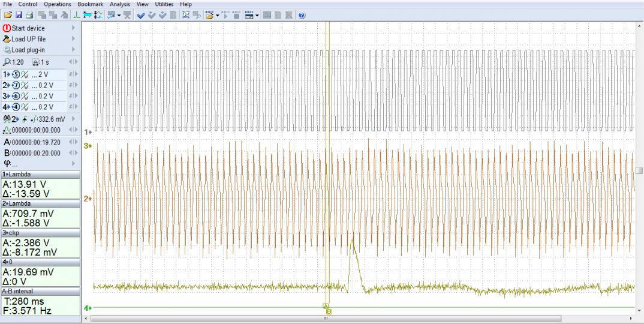Expand the Load plug-in arrow

73,50
